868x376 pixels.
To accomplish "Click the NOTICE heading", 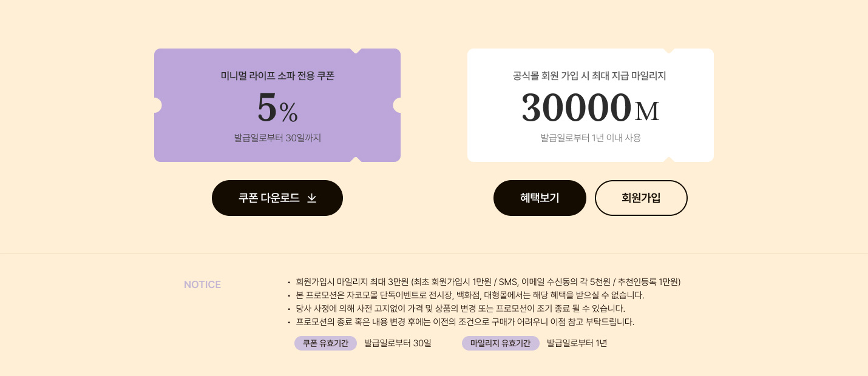I will click(202, 284).
